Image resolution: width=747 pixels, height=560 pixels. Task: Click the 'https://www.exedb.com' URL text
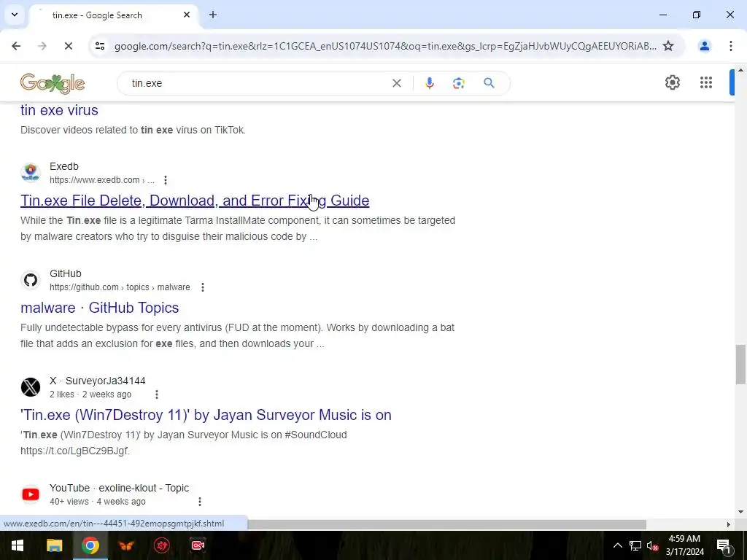click(94, 180)
